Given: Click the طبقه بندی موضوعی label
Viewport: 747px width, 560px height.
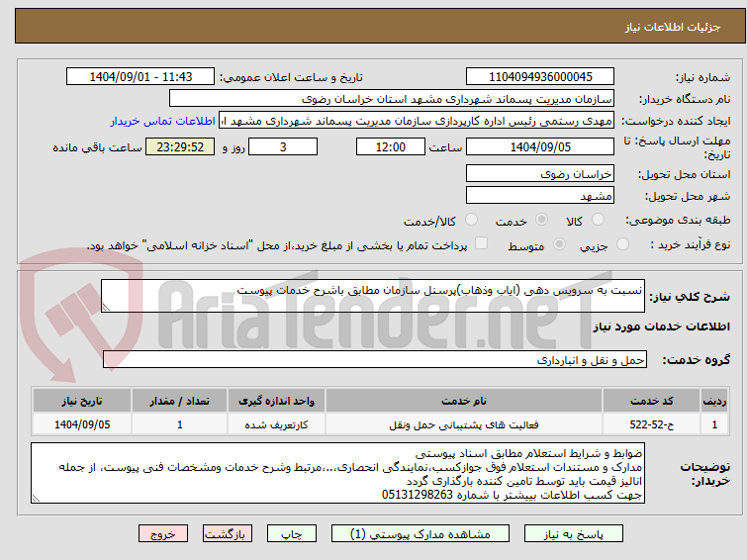Looking at the screenshot, I should click(678, 221).
